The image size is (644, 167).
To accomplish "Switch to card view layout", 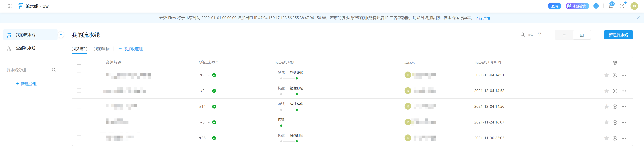I will (581, 35).
